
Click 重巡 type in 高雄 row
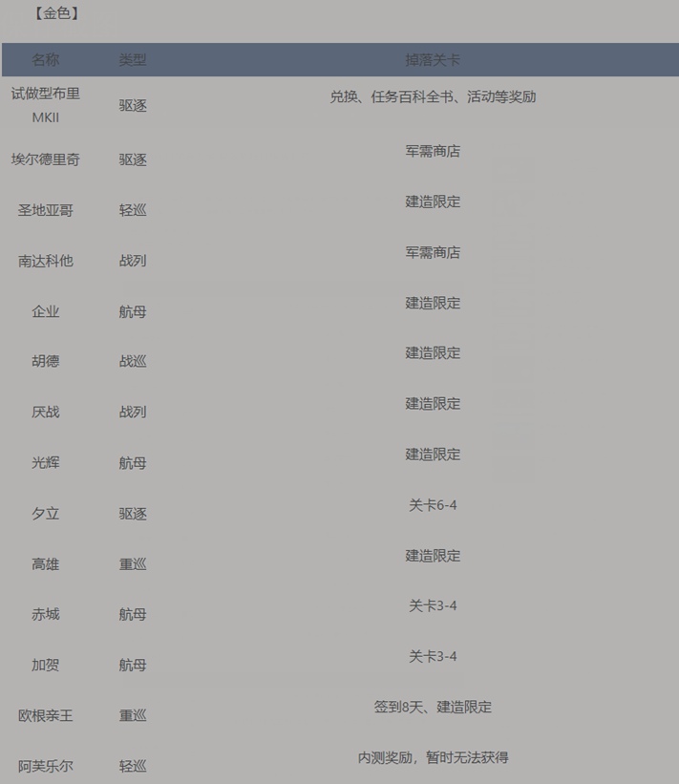click(133, 564)
